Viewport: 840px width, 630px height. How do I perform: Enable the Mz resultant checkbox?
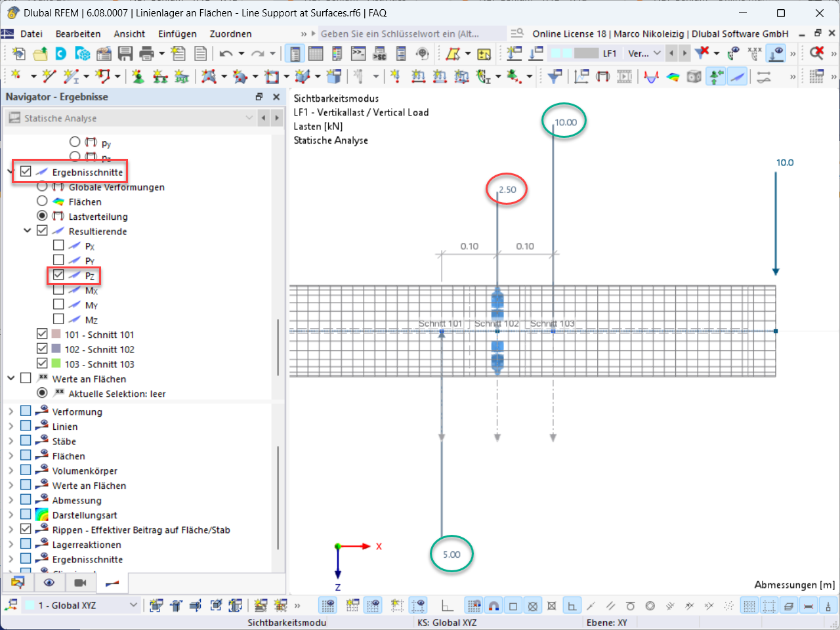coord(58,320)
